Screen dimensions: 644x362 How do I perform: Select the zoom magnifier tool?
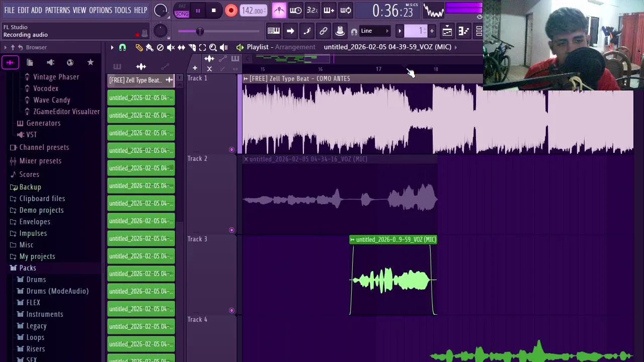tap(213, 47)
